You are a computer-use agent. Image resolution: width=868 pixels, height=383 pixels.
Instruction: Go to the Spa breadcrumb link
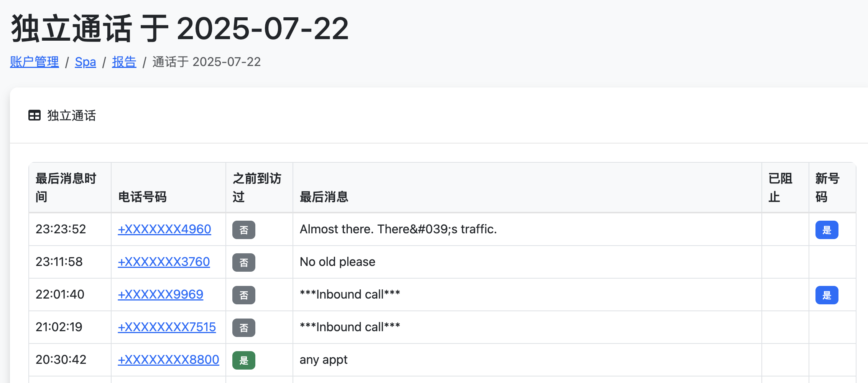[x=85, y=62]
